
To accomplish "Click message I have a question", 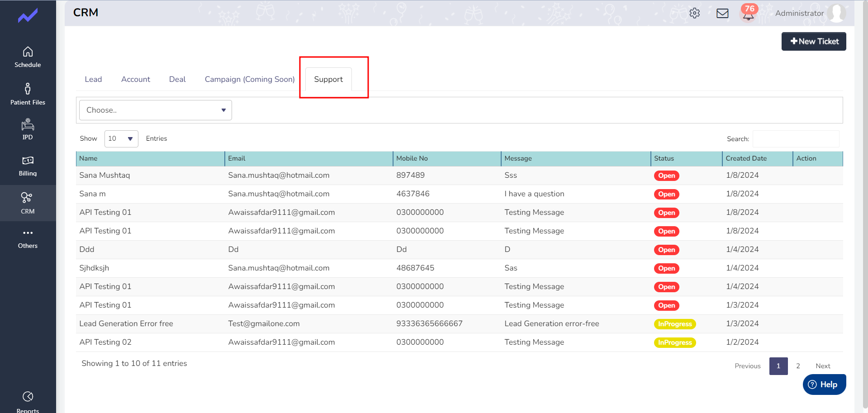I will coord(534,194).
